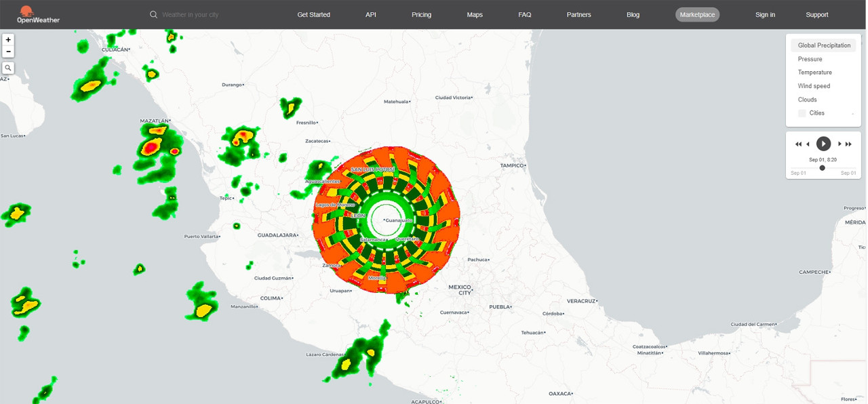Step one frame back with single-arrow icon

[808, 144]
